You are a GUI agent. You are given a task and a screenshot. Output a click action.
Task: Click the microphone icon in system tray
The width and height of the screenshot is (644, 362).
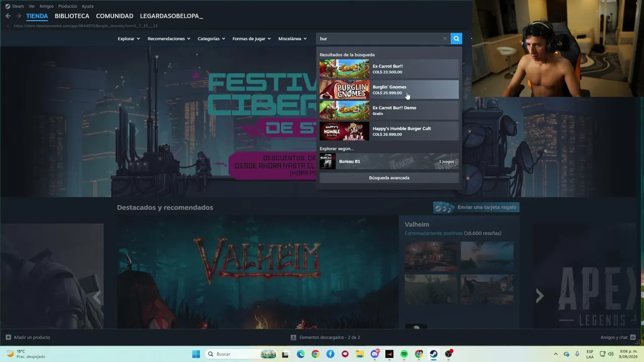[577, 354]
